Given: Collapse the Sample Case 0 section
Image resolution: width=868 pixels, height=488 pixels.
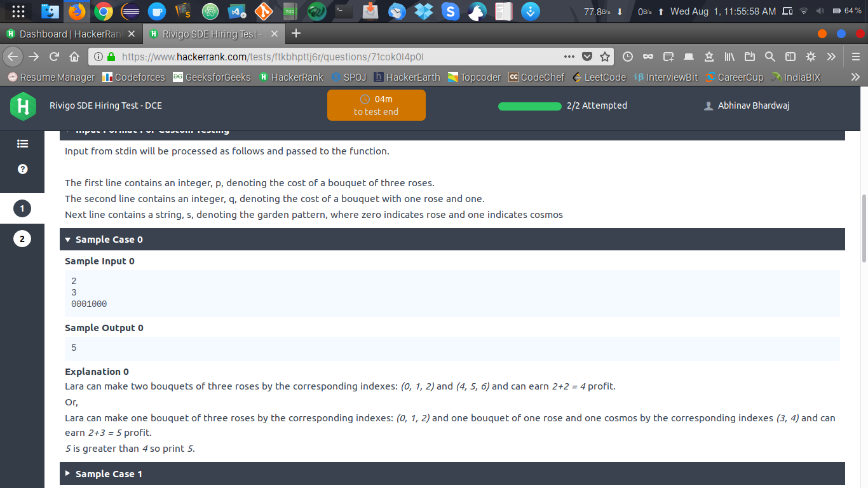Looking at the screenshot, I should coord(452,240).
